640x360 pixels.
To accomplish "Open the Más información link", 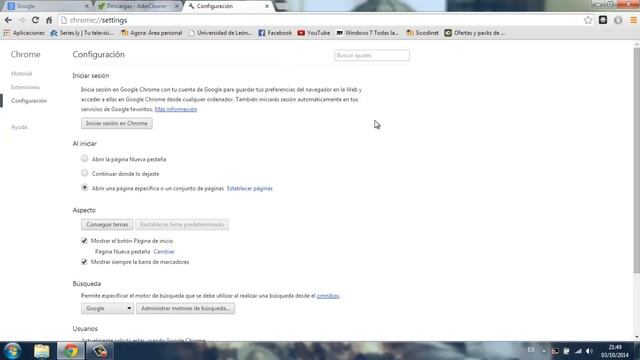I will (x=176, y=109).
